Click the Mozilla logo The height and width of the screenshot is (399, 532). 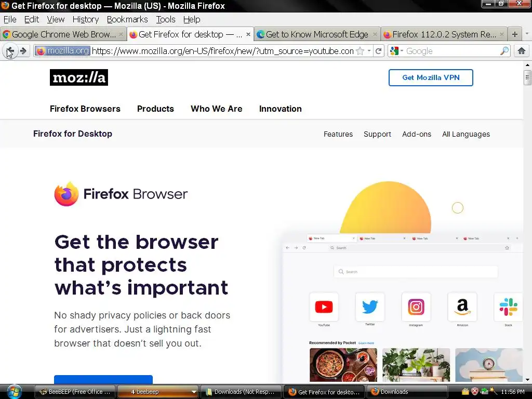[79, 77]
